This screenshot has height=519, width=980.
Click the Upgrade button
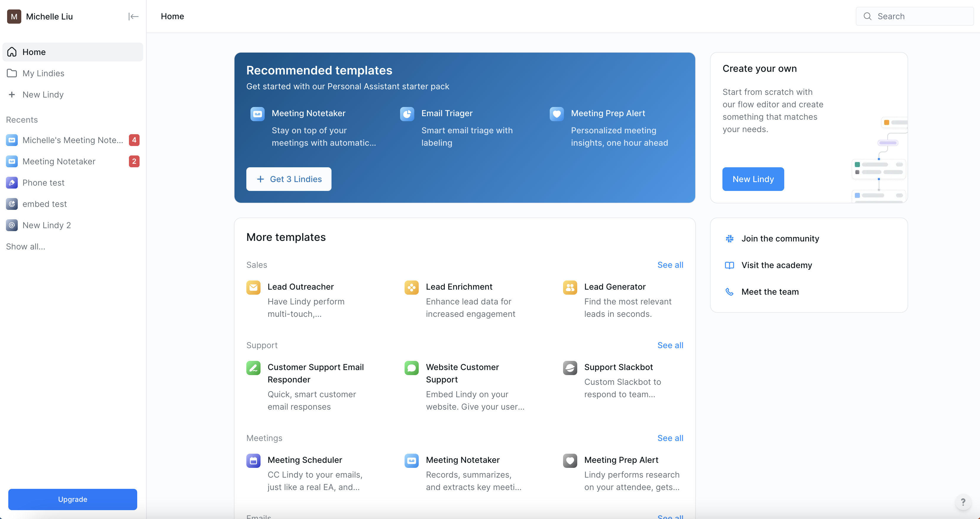(x=72, y=499)
